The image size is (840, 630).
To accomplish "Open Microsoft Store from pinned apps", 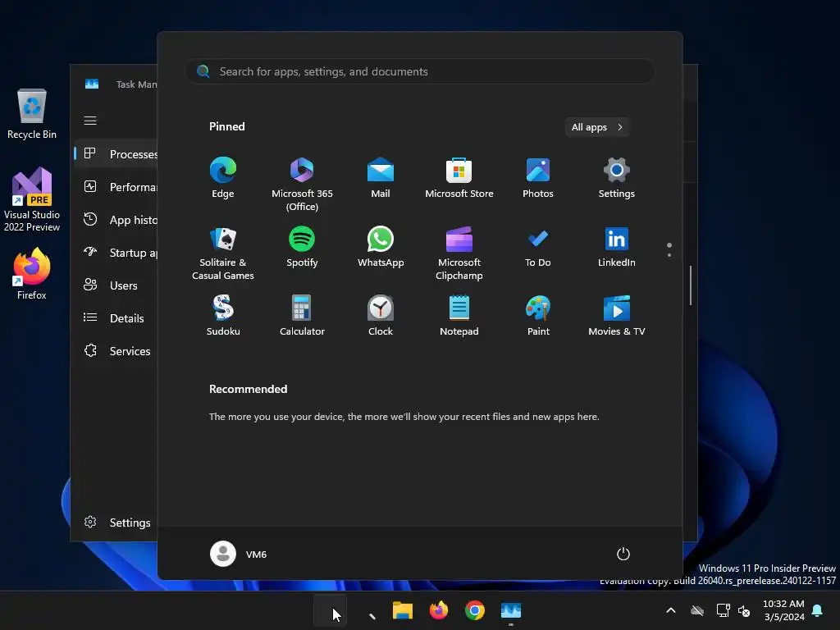I will pyautogui.click(x=459, y=178).
